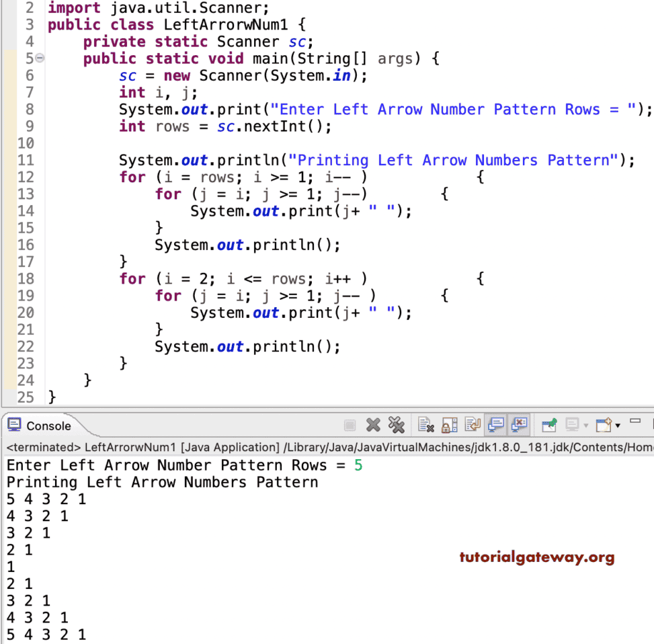Visit the tutorialgateway.org watermark link
The height and width of the screenshot is (644, 654).
(536, 557)
